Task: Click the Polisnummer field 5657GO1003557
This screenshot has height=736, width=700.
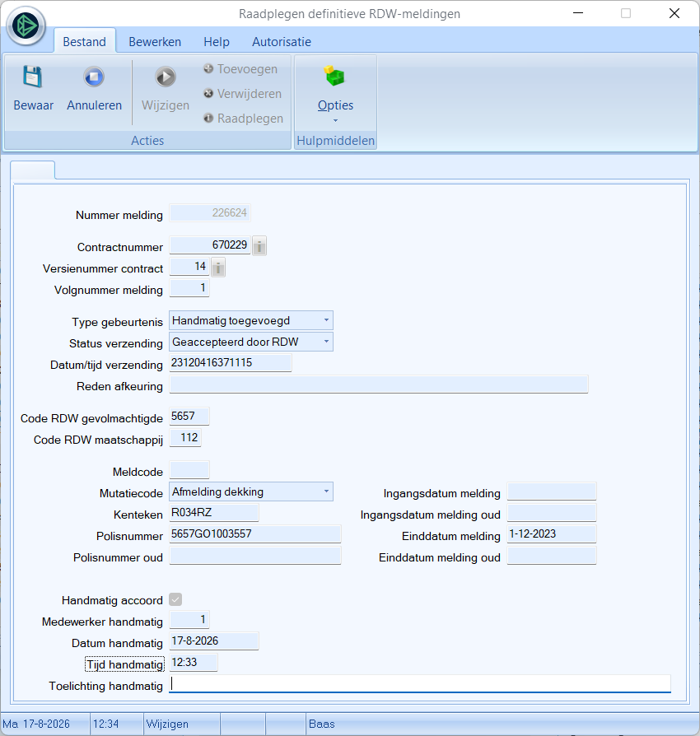Action: (x=255, y=534)
